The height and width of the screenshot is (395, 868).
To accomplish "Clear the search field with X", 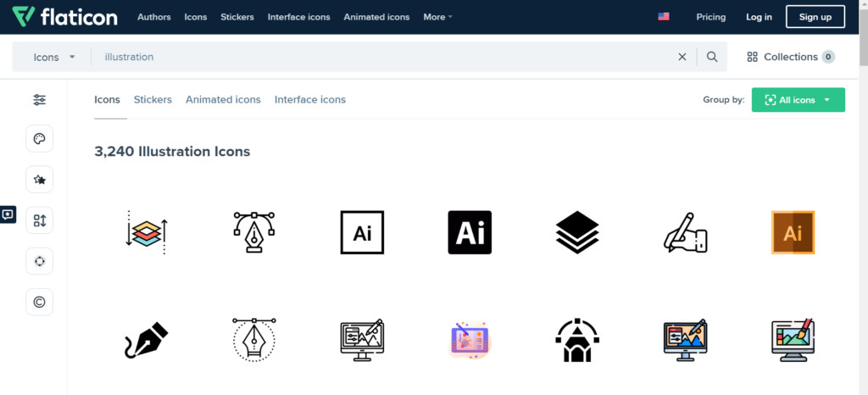I will point(682,57).
